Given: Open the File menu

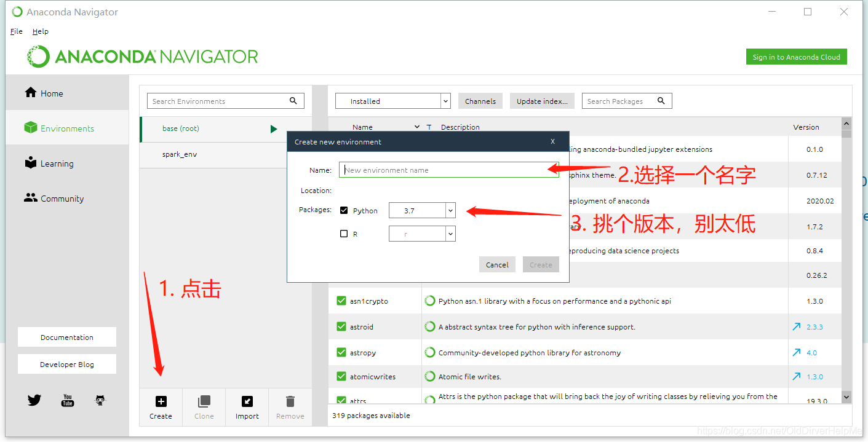Looking at the screenshot, I should pyautogui.click(x=17, y=31).
